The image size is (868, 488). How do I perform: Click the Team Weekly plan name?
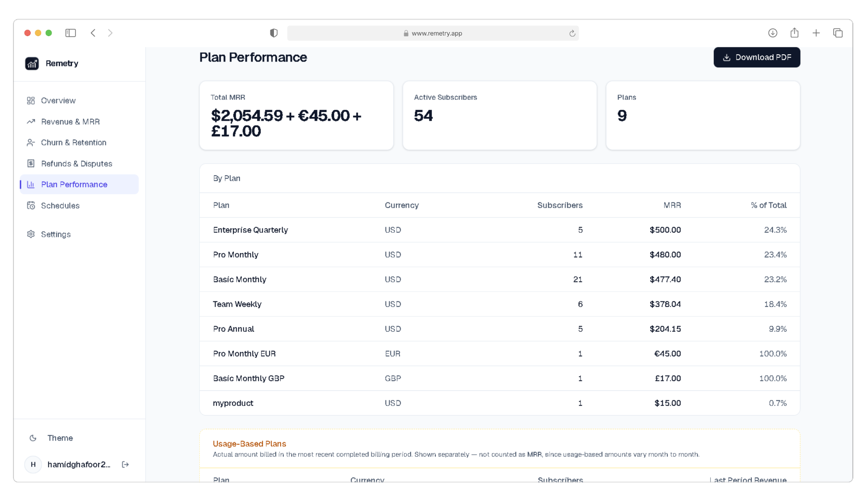coord(237,304)
